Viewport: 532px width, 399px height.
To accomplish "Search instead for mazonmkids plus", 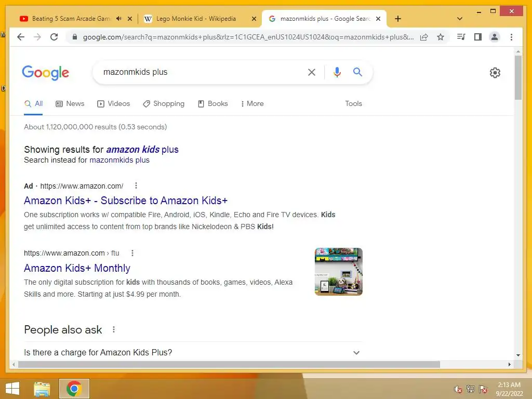I will 119,160.
